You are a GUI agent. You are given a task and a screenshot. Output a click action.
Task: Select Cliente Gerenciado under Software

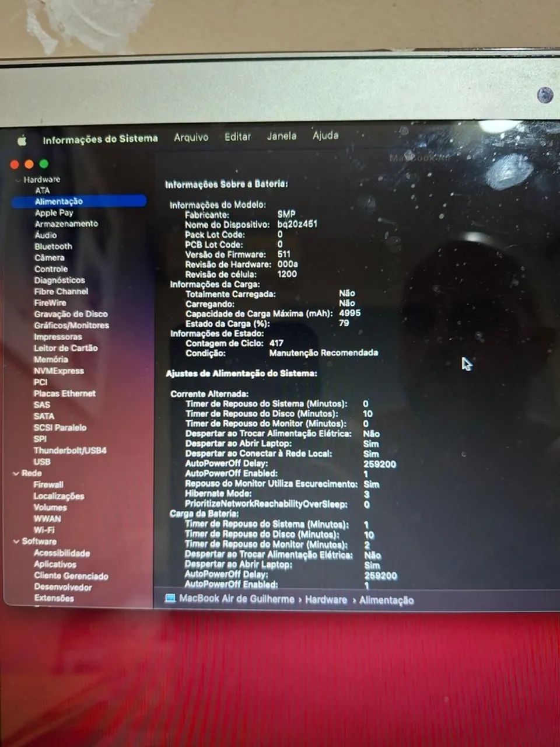click(x=71, y=576)
